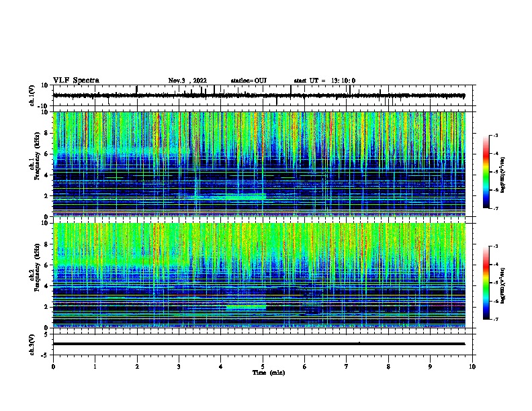Click the "3" tick on the Time axis
This screenshot has height=411, width=532.
[179, 367]
